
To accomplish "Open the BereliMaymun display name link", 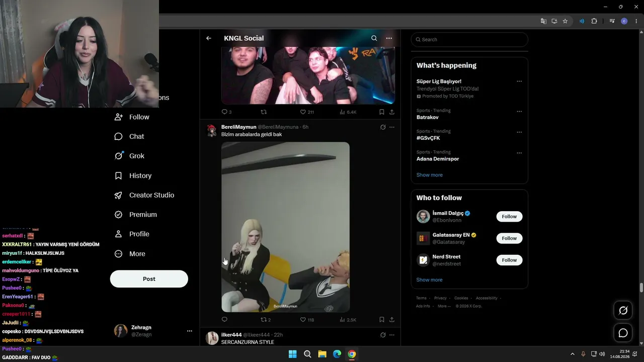I will click(239, 127).
